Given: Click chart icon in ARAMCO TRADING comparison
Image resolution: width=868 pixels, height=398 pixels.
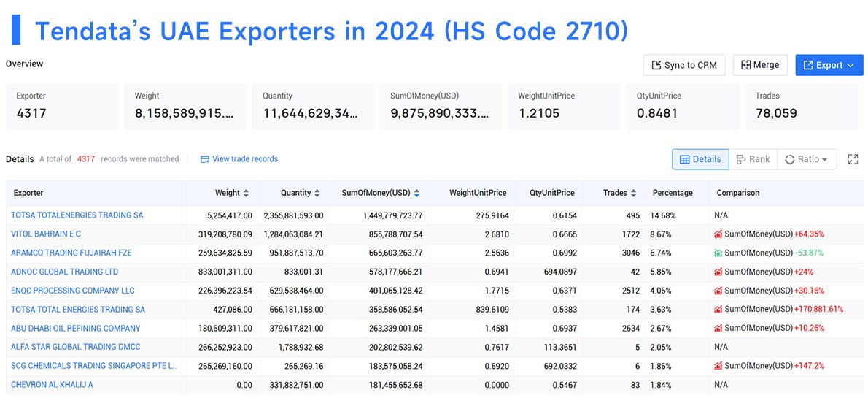Looking at the screenshot, I should [718, 253].
